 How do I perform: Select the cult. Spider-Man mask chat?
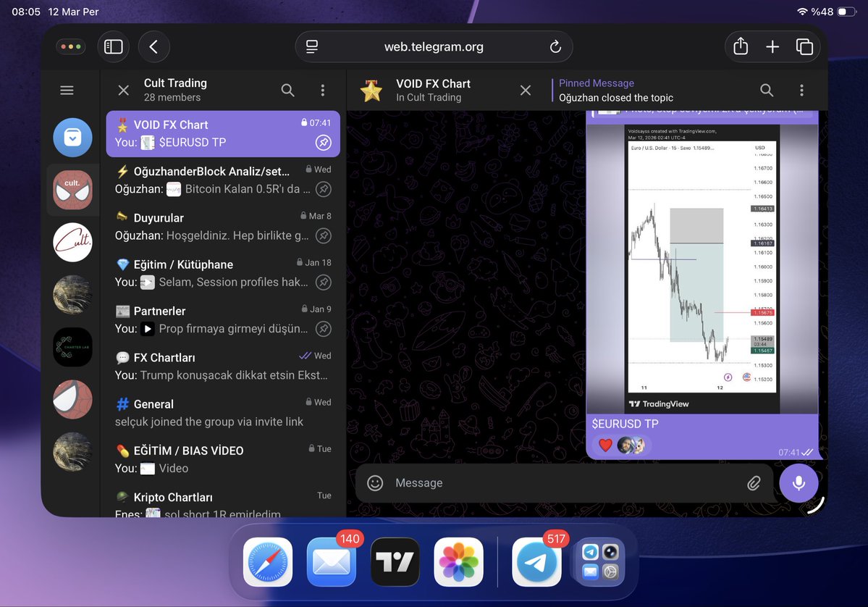pos(72,190)
